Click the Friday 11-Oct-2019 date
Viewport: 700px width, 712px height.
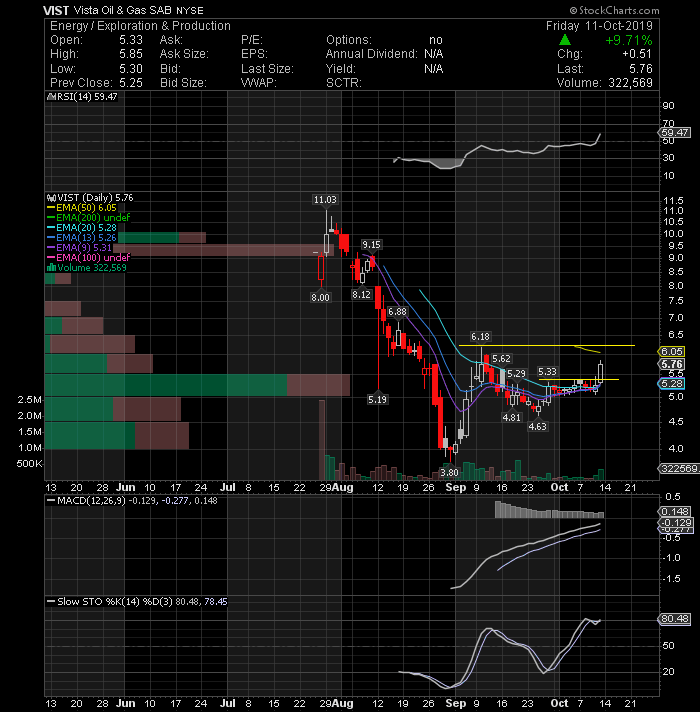pos(599,25)
